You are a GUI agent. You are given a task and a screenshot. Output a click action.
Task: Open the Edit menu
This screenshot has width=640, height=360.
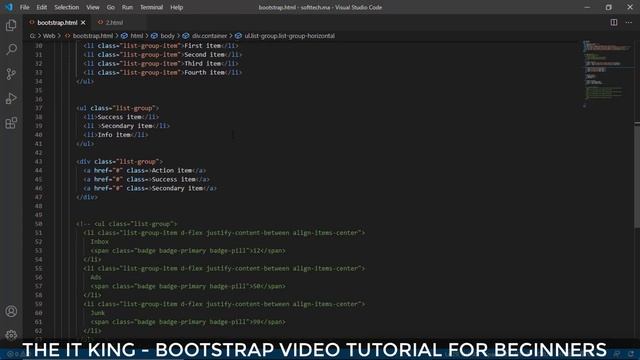[x=42, y=7]
